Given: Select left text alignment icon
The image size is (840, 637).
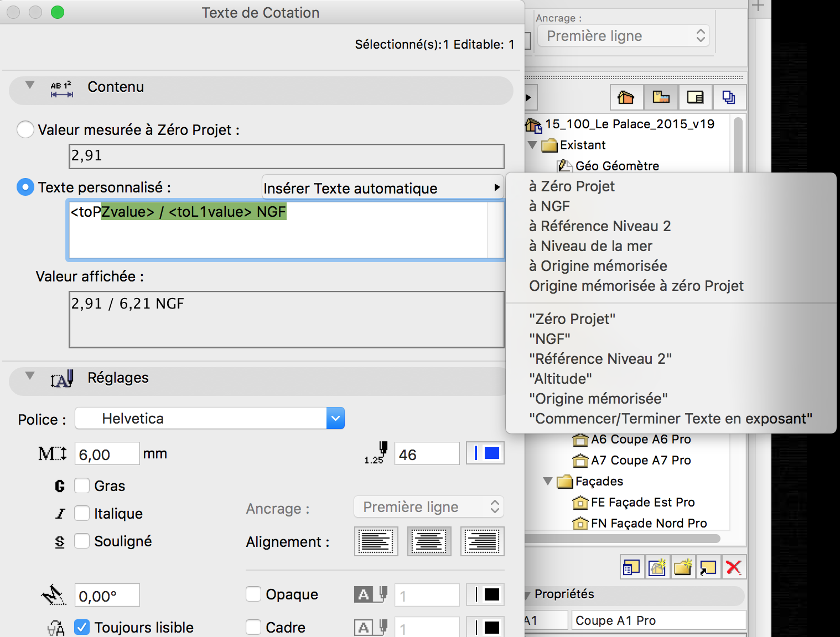Looking at the screenshot, I should click(376, 541).
